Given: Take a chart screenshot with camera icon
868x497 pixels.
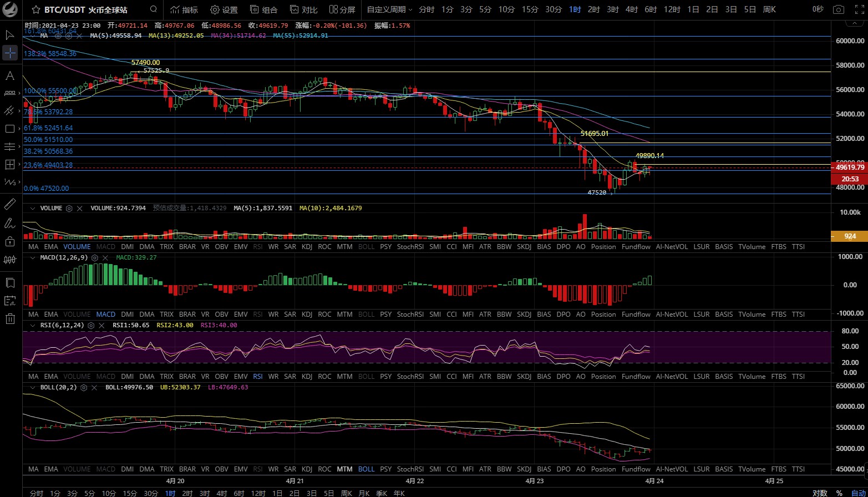Looking at the screenshot, I should (839, 9).
